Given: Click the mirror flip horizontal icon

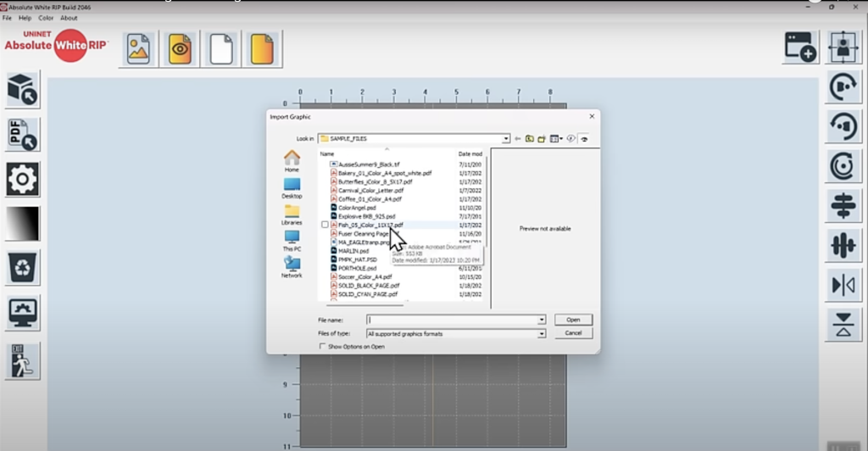Looking at the screenshot, I should [x=843, y=286].
